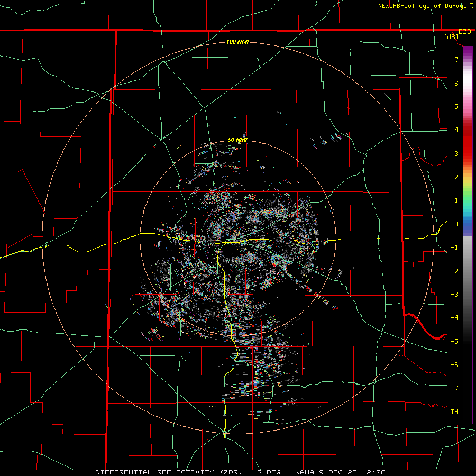476x476 pixels.
Task: Click the -5 value on color scale
Action: pos(454,342)
